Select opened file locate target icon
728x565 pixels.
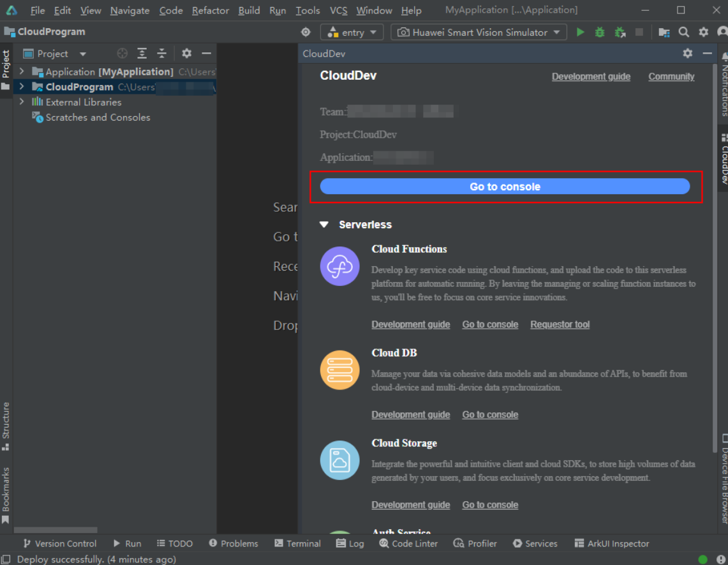point(122,54)
